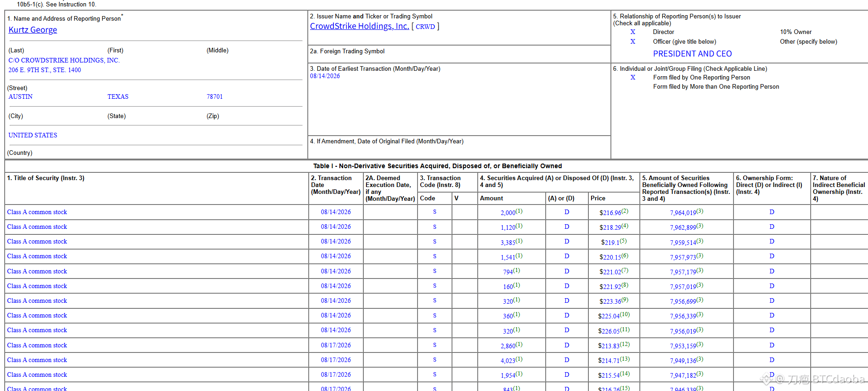Click the 2,860 shares amount cell
Screen dimensions: 868x391
tap(511, 346)
